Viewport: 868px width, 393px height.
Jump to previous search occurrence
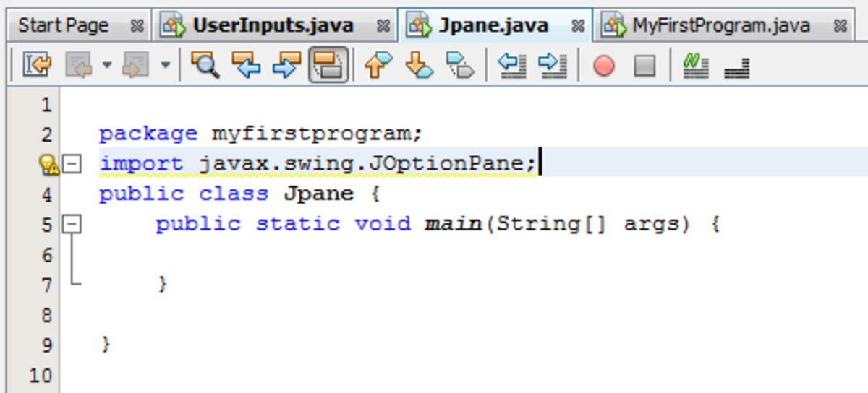pos(246,66)
